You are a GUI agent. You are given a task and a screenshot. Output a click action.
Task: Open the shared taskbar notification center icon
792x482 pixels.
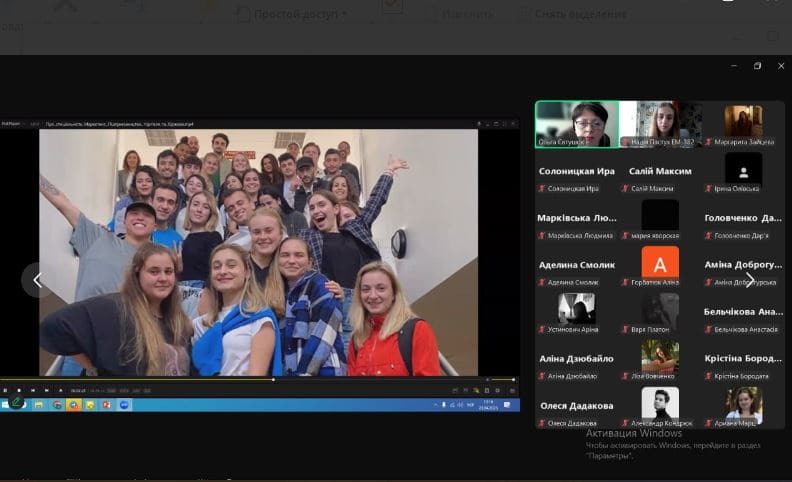pos(507,405)
